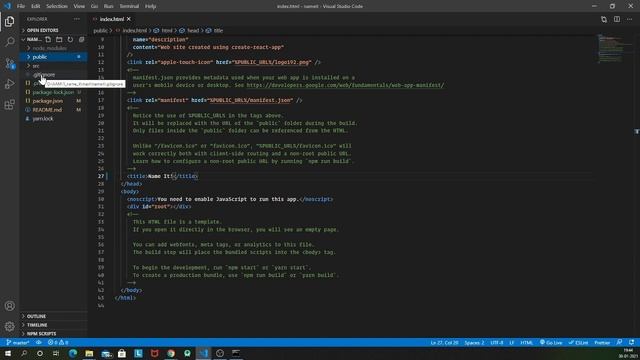This screenshot has width=640, height=360.
Task: Click the Split Editor Right icon
Action: click(617, 19)
